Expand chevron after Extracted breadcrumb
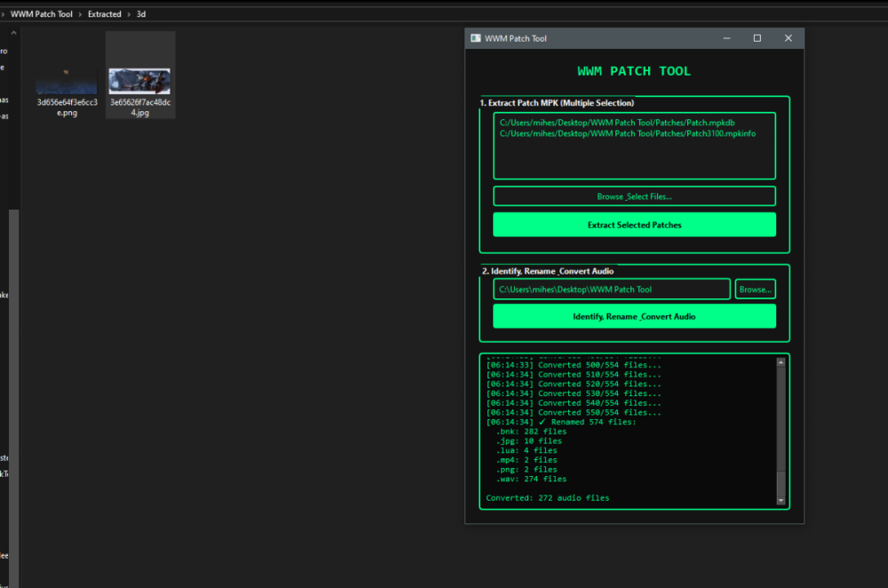The height and width of the screenshot is (588, 888). 129,14
